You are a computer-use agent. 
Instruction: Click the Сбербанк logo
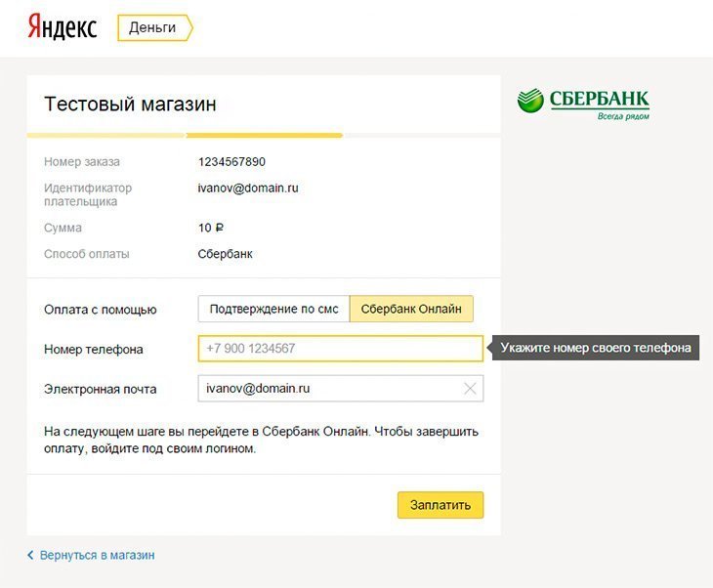pos(583,104)
